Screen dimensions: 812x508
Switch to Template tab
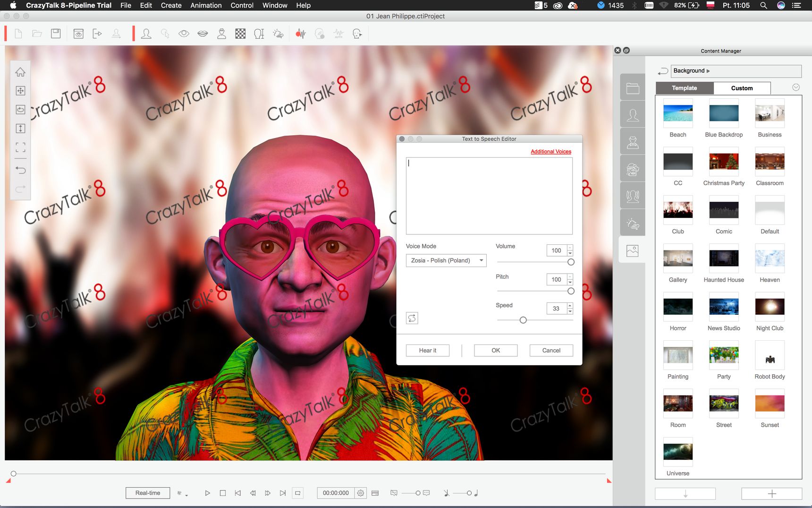[685, 88]
